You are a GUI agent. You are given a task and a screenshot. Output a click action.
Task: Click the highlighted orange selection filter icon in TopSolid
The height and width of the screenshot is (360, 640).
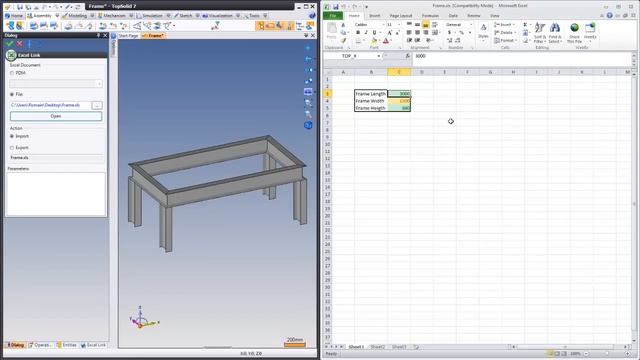coord(260,26)
